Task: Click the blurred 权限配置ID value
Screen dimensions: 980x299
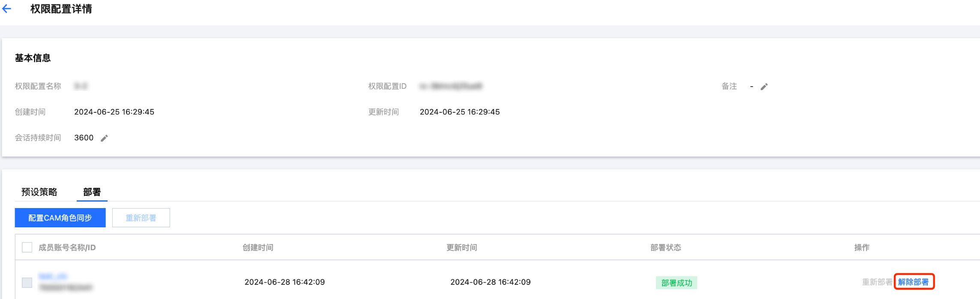Action: (x=451, y=86)
